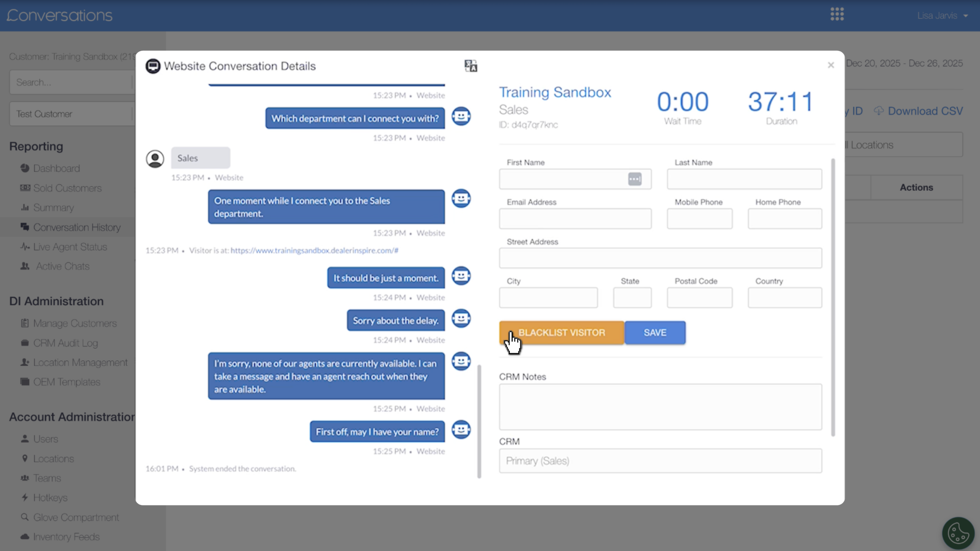Click into the Last Name field

tap(744, 179)
